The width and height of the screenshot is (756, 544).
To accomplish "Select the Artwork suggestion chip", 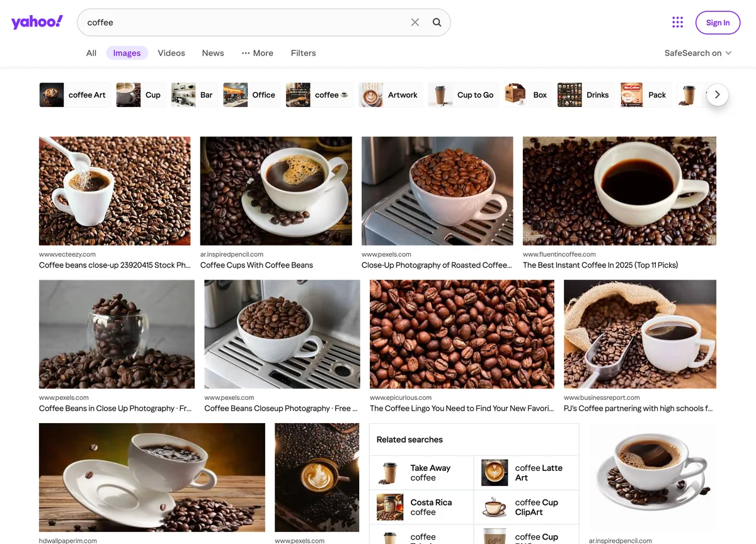I will (x=391, y=95).
